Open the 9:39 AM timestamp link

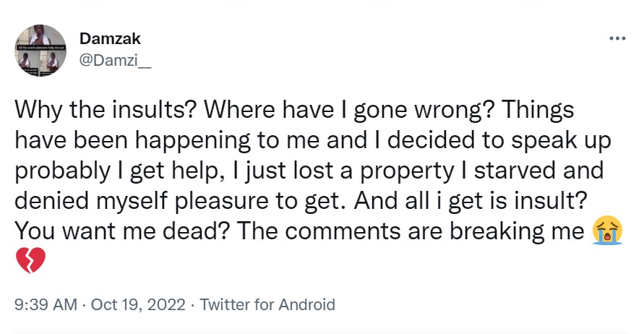tap(46, 304)
